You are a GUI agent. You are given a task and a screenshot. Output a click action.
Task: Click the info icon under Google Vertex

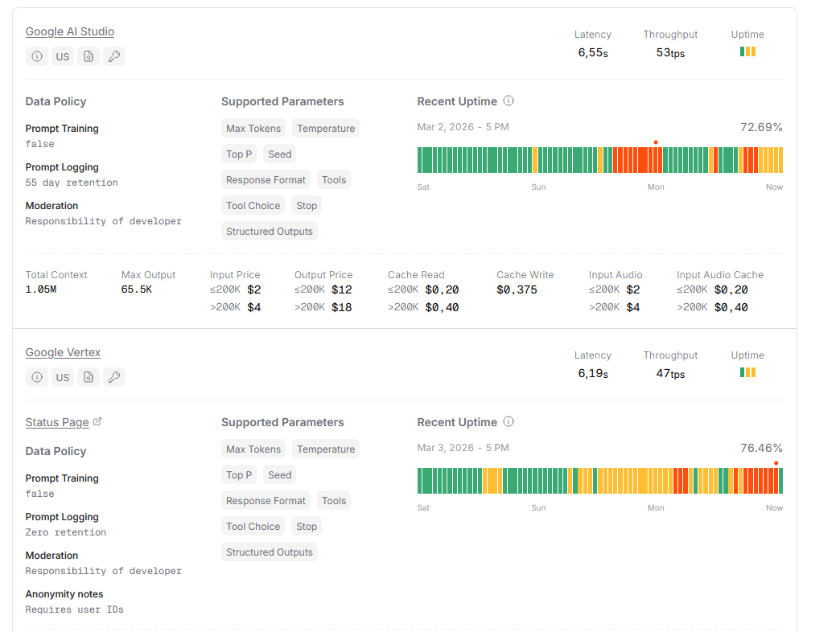coord(36,377)
